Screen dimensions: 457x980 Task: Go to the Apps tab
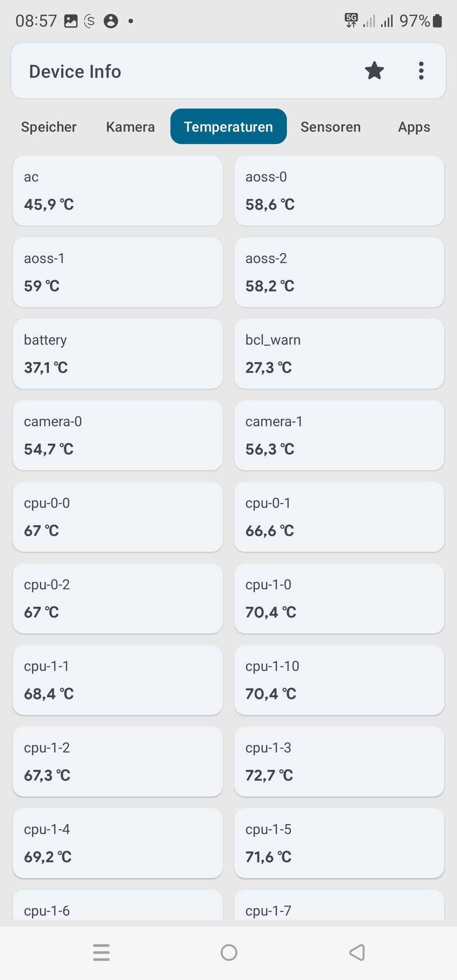(x=414, y=127)
